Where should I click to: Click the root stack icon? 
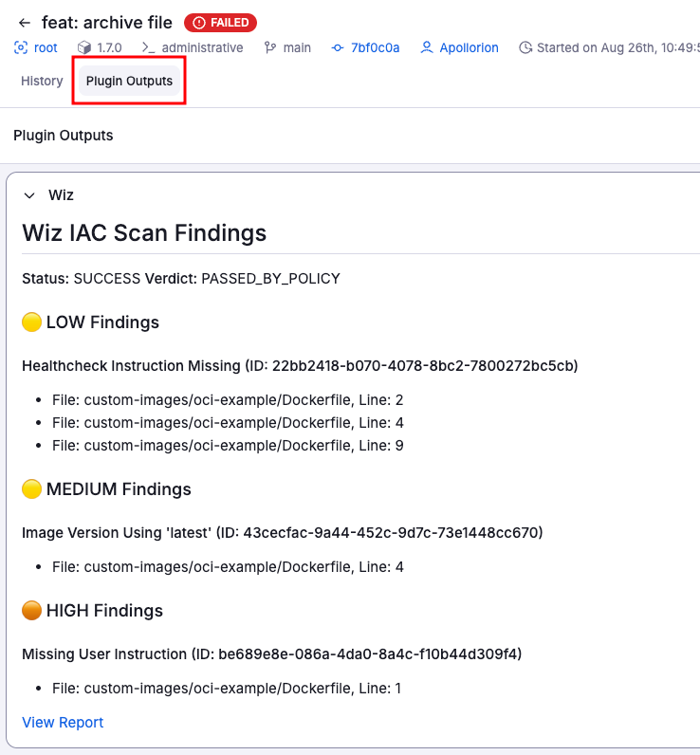click(x=21, y=47)
